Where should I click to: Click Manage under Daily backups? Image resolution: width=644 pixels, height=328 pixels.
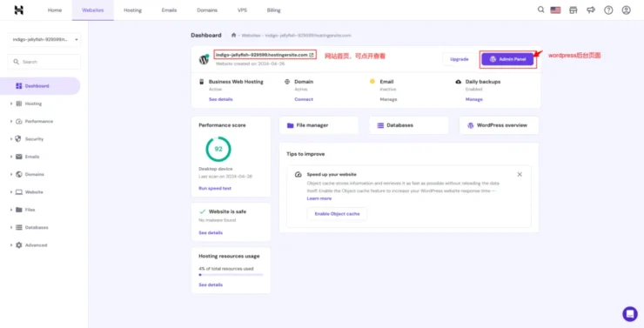pyautogui.click(x=474, y=99)
